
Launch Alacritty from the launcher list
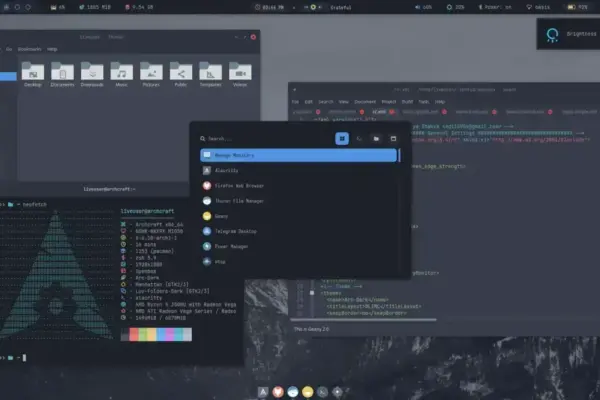[x=298, y=170]
